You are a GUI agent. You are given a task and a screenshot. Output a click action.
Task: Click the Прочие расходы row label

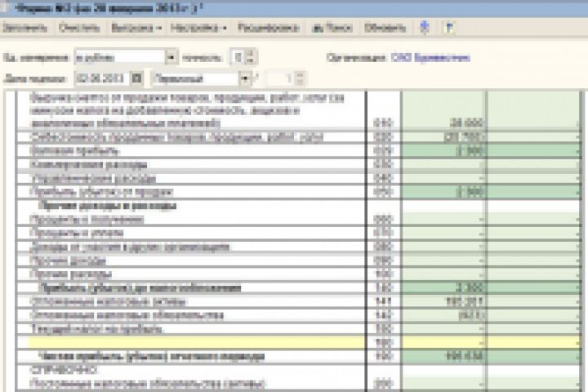pos(71,274)
